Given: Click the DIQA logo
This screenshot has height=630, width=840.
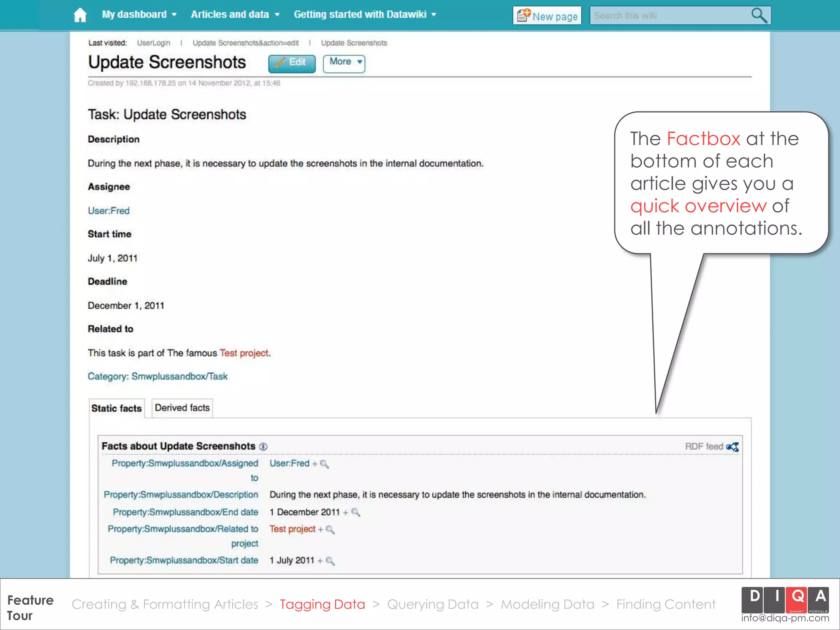Looking at the screenshot, I should coord(785,600).
